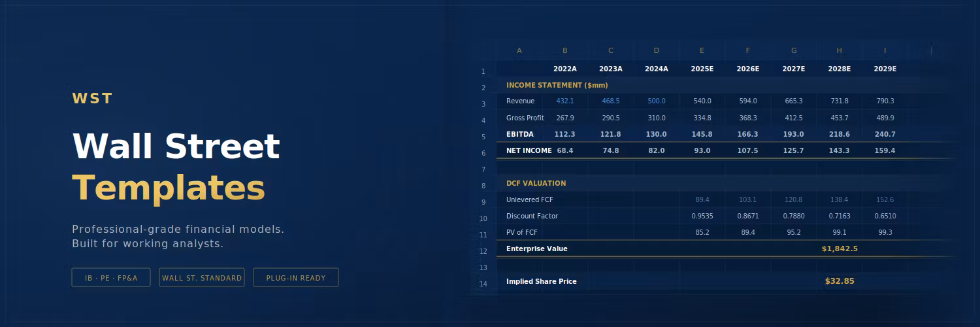Select the 0.6510 discount factor cell
This screenshot has width=980, height=327.
(885, 216)
